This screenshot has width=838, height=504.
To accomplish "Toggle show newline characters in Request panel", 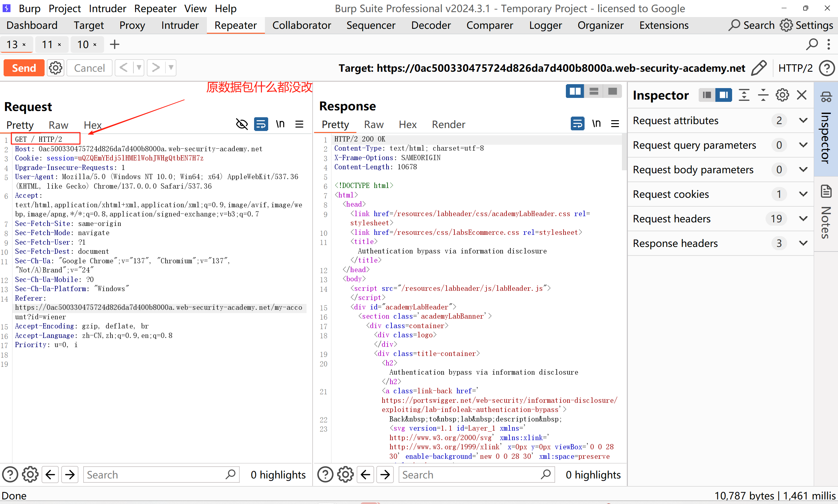I will point(280,124).
